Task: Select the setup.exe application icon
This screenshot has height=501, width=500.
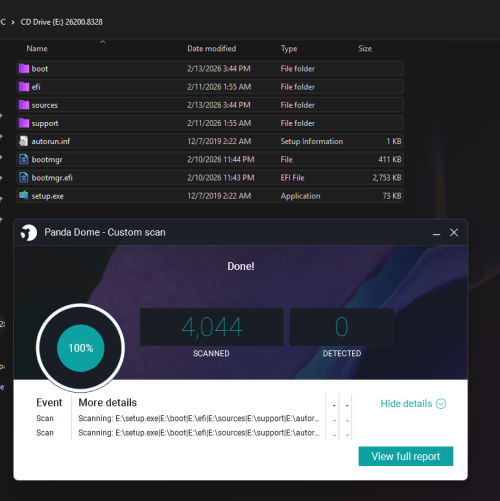Action: pyautogui.click(x=24, y=195)
